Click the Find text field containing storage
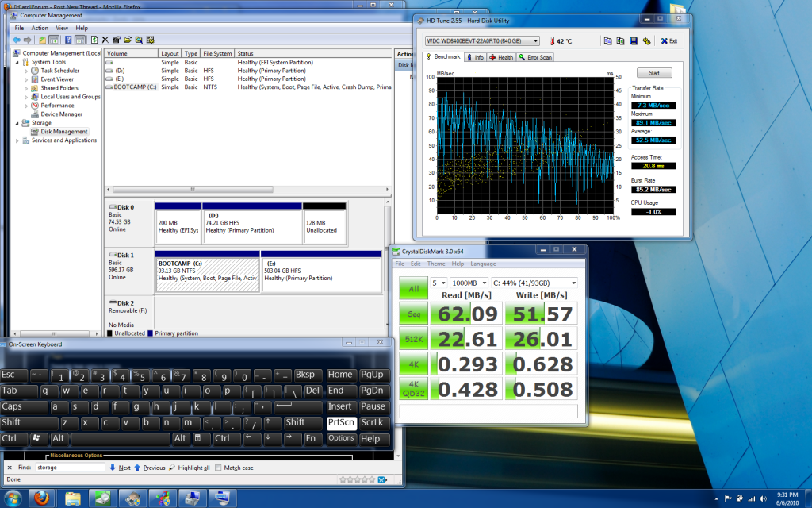812x508 pixels. pos(70,468)
